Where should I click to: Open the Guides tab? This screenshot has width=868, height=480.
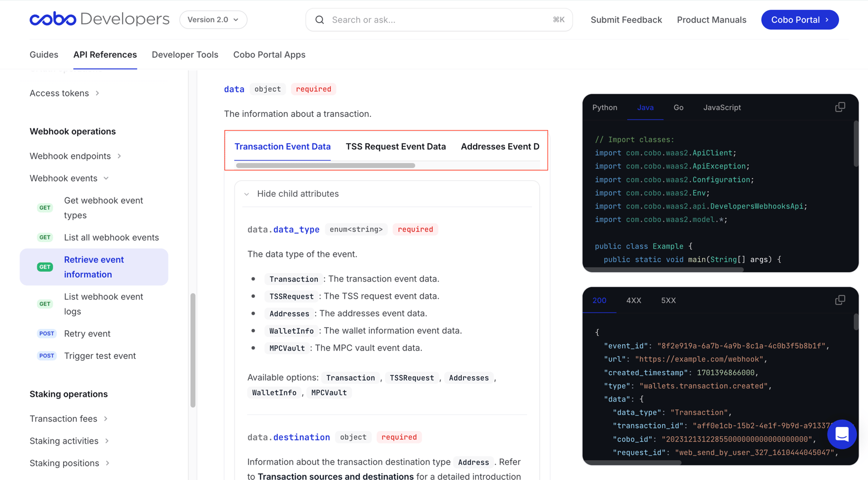[44, 55]
